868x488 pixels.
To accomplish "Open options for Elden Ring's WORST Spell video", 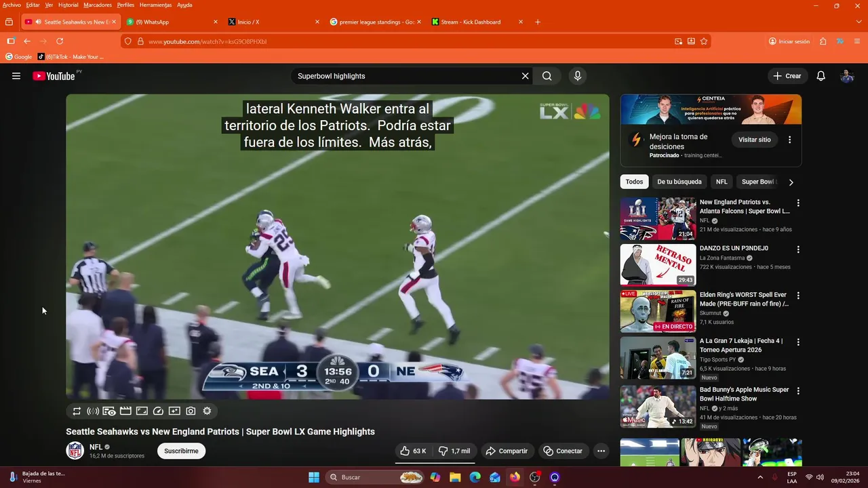I will pos(798,296).
